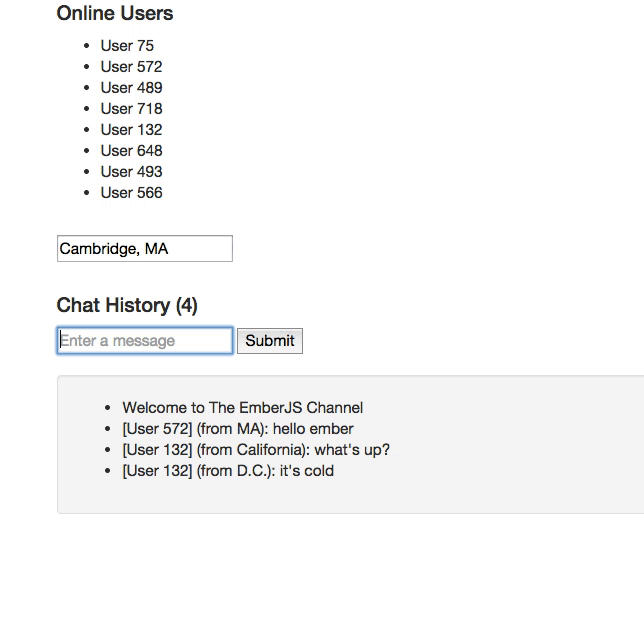Click the "what's up?" message from California
Screen dimensions: 644x630
pyautogui.click(x=256, y=450)
